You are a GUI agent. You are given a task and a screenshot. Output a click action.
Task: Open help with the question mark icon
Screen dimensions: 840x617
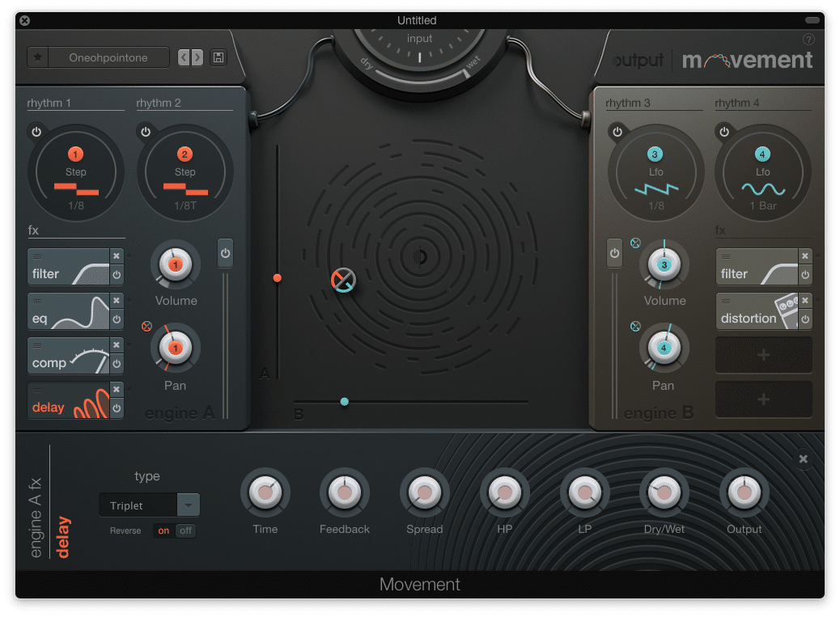coord(808,39)
